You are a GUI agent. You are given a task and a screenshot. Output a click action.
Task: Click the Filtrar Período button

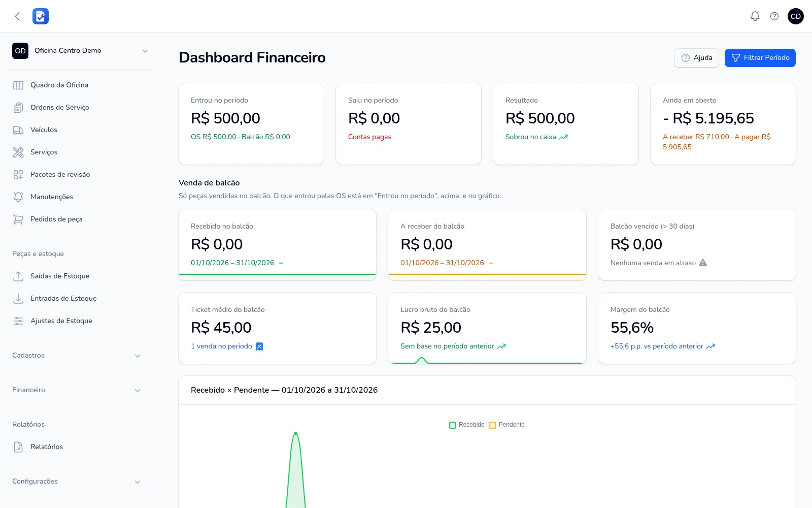[x=760, y=58]
